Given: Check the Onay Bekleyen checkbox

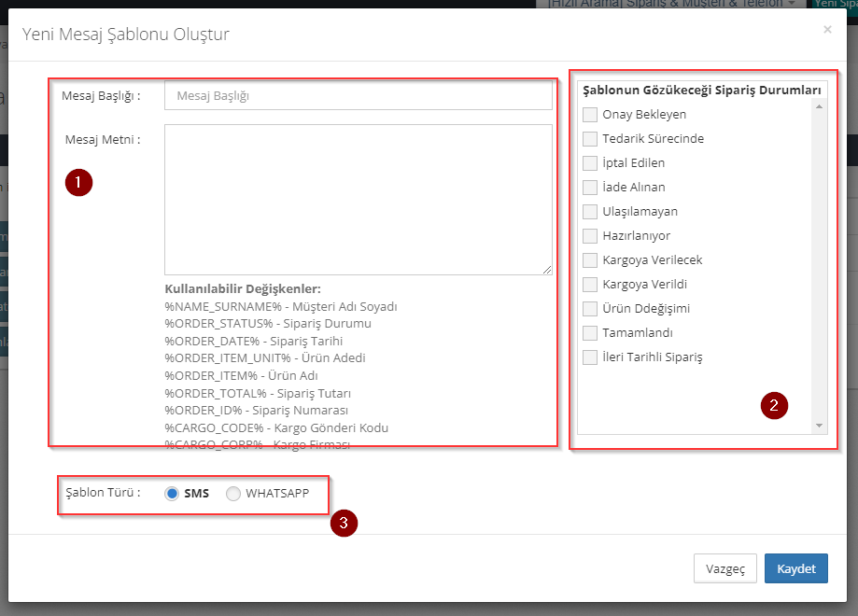Looking at the screenshot, I should click(590, 115).
